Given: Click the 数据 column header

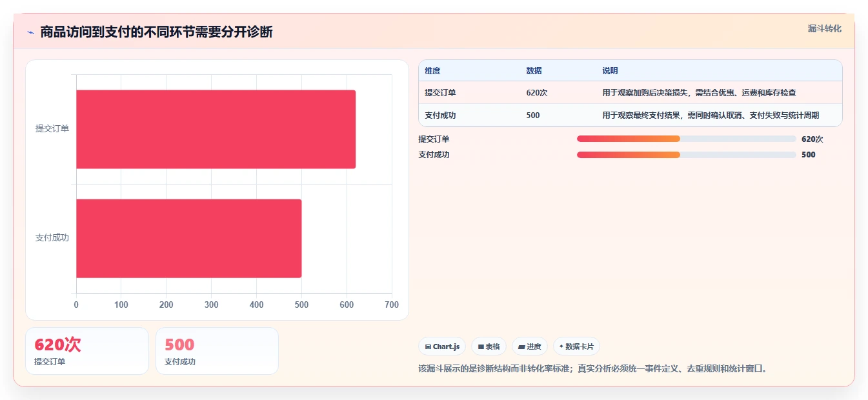Looking at the screenshot, I should [x=534, y=71].
